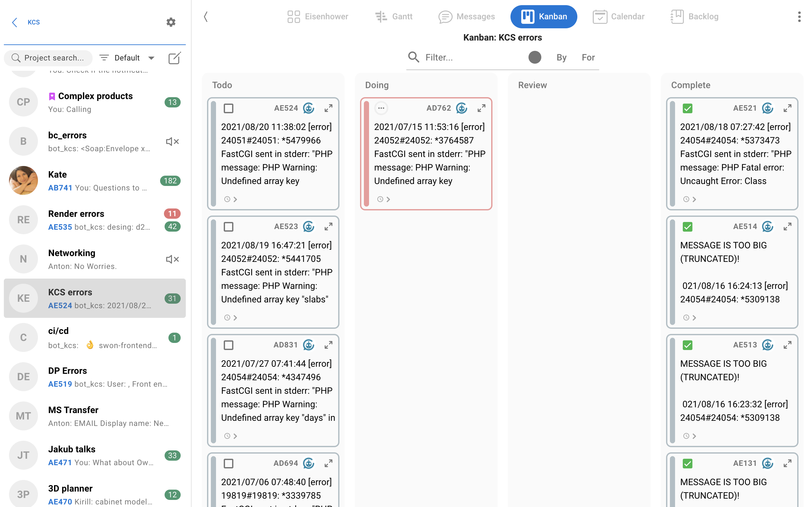Image resolution: width=812 pixels, height=507 pixels.
Task: Click the bot avatar on card AD831
Action: click(309, 345)
